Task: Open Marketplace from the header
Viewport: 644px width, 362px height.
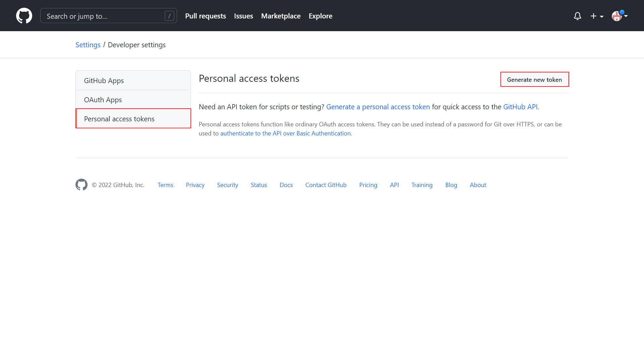Action: point(281,16)
